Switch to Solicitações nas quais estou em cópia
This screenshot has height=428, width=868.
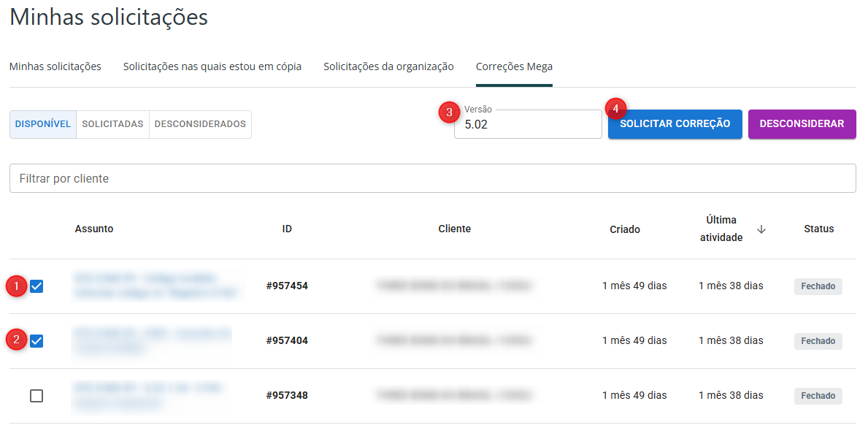click(212, 66)
